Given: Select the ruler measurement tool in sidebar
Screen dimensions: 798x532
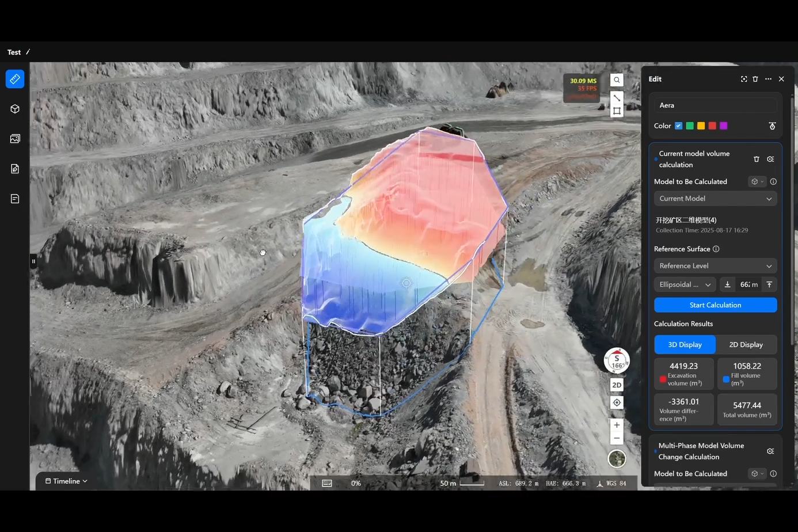Looking at the screenshot, I should coord(15,79).
